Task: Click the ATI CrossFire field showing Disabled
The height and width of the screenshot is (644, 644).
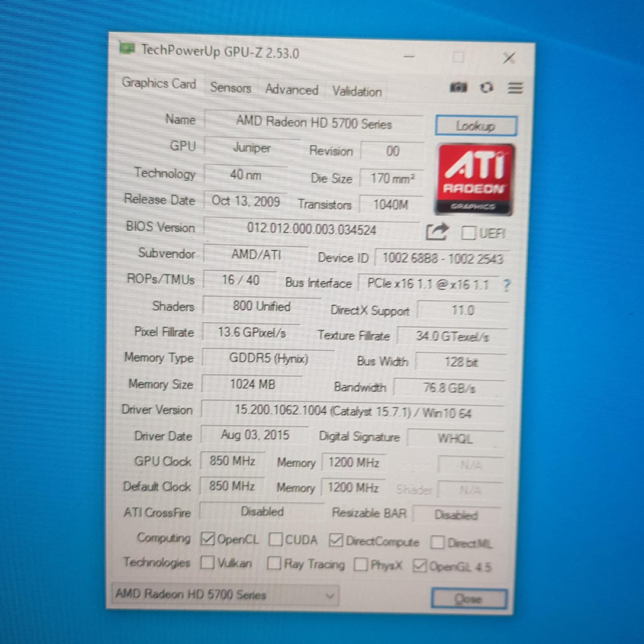Action: pyautogui.click(x=262, y=511)
